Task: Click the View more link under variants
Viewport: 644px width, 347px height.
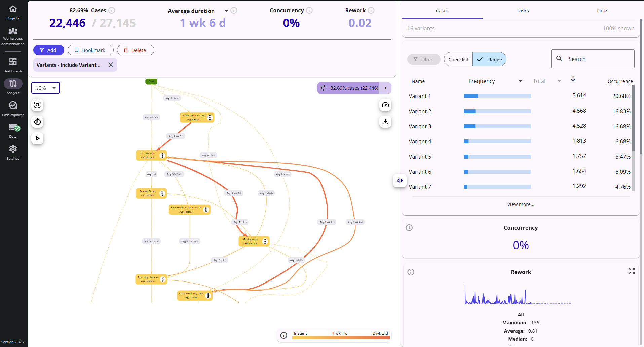Action: tap(521, 204)
